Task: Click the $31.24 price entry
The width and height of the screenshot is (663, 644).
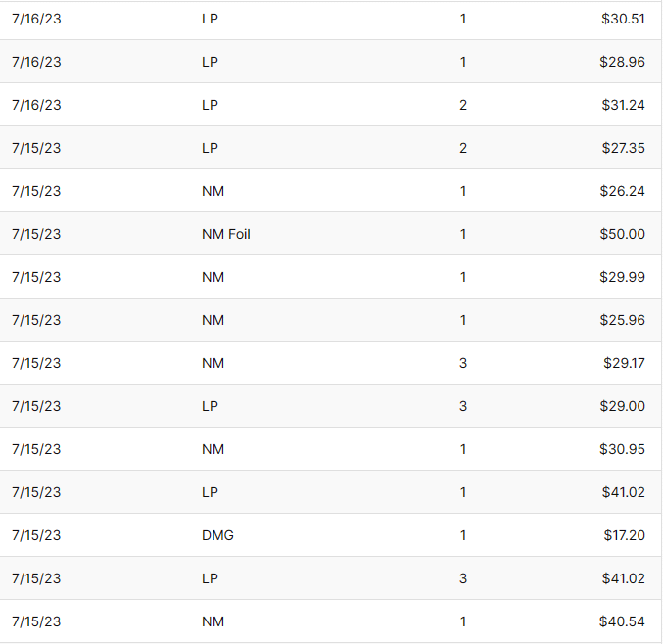Action: [623, 105]
